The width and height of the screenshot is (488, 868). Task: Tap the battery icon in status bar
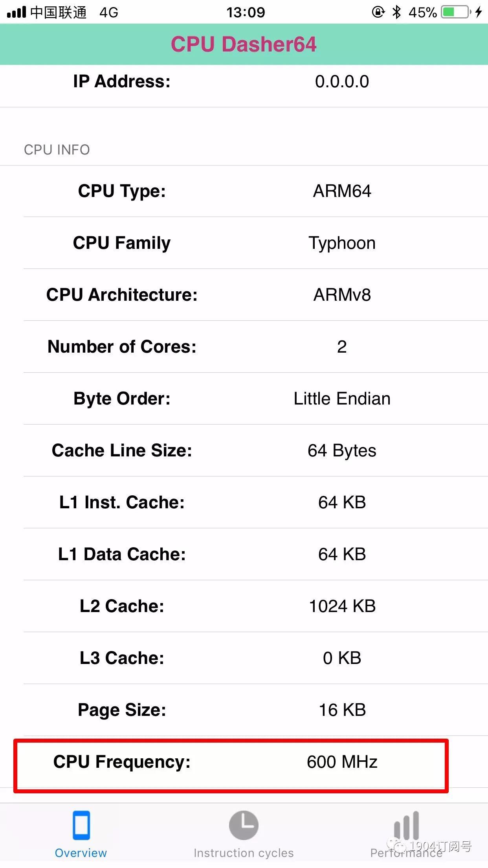tap(456, 13)
